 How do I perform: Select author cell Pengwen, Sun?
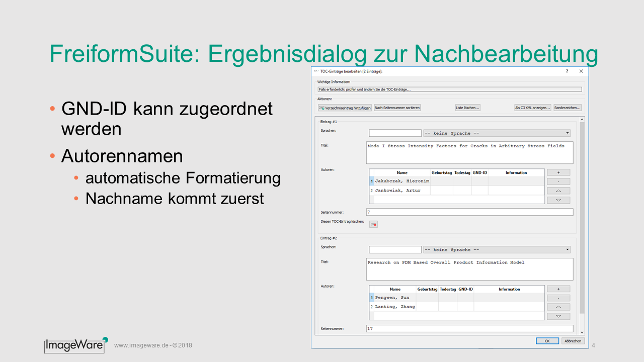tap(395, 298)
